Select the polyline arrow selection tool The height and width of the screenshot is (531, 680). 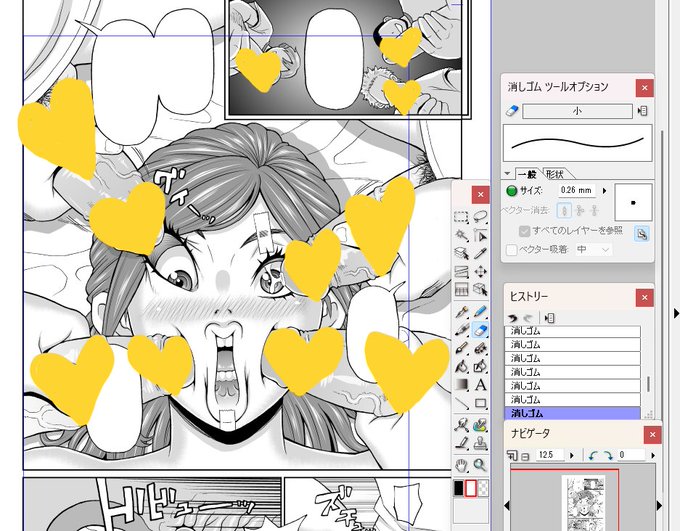point(480,235)
